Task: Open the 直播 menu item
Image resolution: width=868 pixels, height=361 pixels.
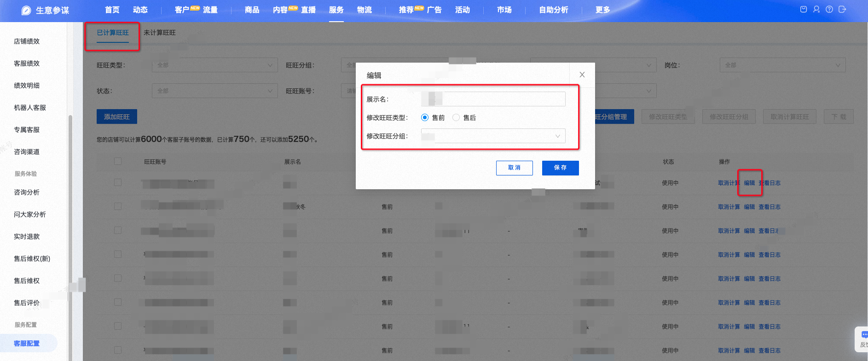Action: point(308,10)
